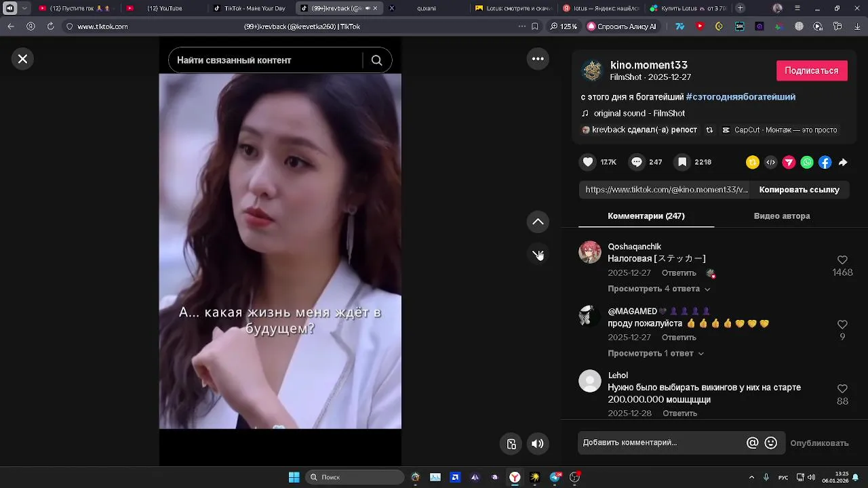Save video with bookmark icon

(x=682, y=162)
